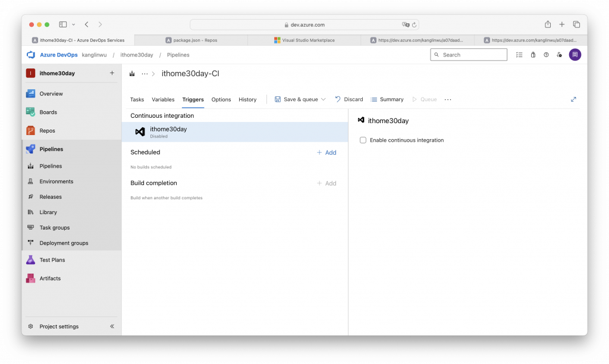
Task: Open the purple user avatar menu
Action: tap(575, 55)
